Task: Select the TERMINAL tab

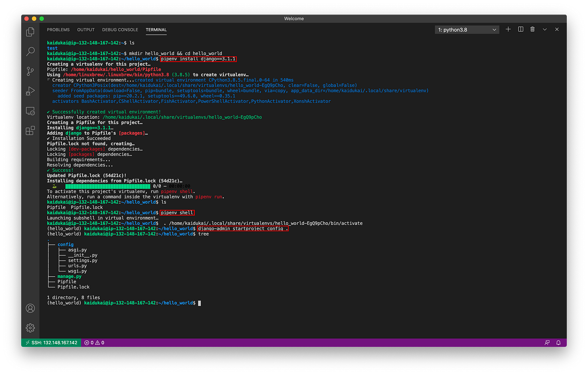Action: click(156, 30)
